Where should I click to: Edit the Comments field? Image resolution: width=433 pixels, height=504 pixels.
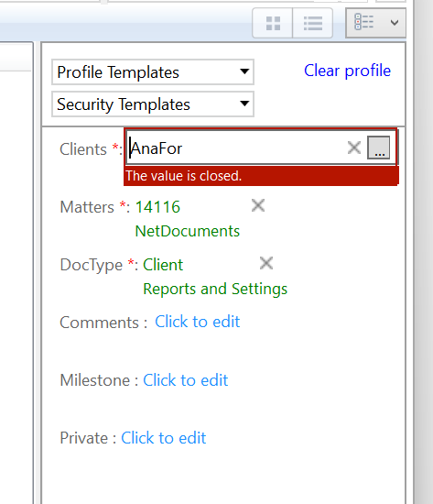[197, 322]
